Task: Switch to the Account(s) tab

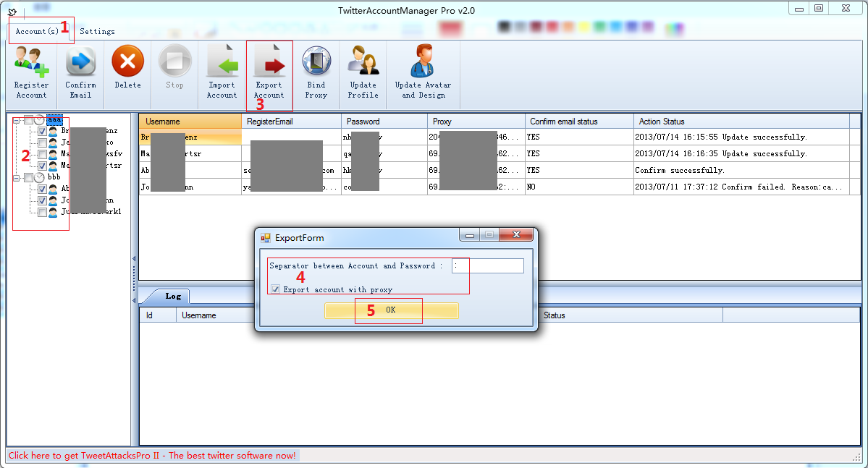Action: [37, 32]
